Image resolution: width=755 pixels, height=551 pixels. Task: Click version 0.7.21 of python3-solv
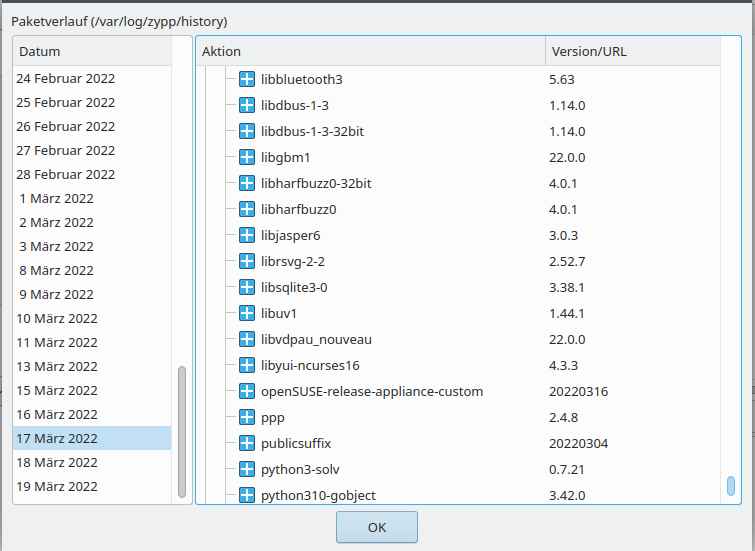pos(567,469)
